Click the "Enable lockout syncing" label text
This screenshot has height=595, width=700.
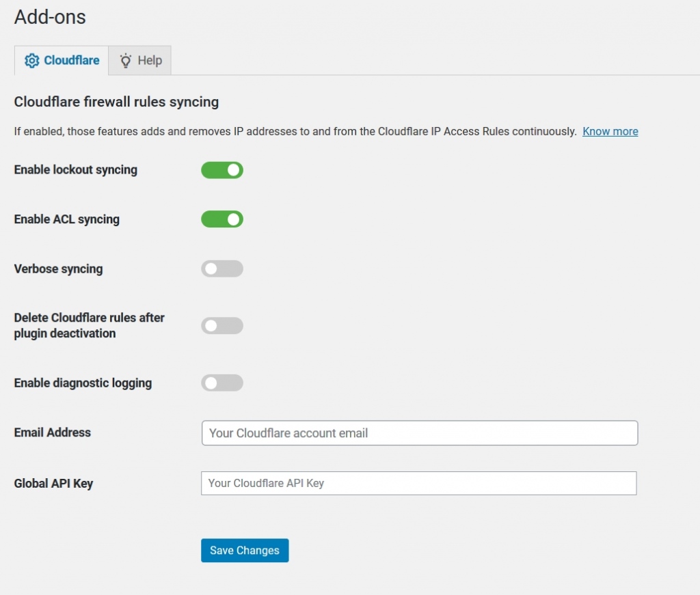click(75, 170)
